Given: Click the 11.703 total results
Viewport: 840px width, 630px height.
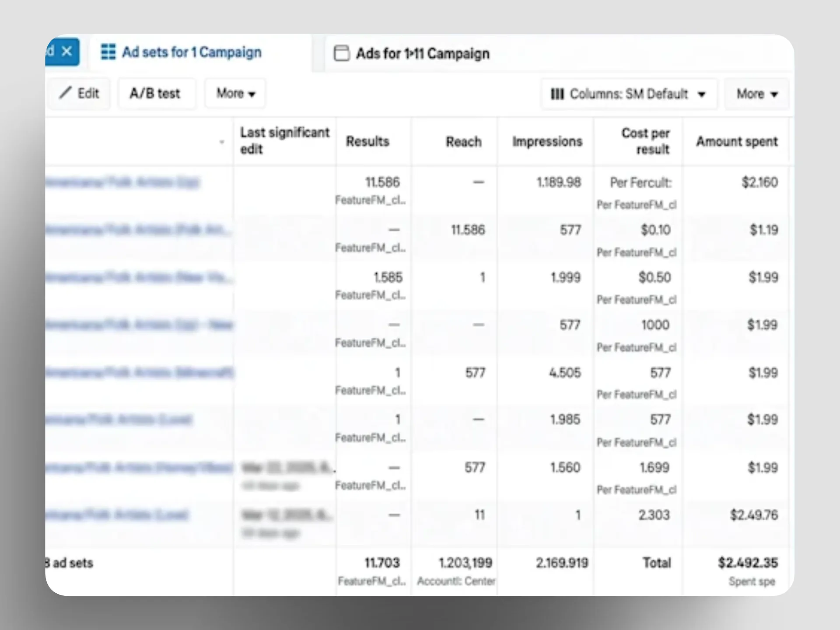Looking at the screenshot, I should [382, 563].
